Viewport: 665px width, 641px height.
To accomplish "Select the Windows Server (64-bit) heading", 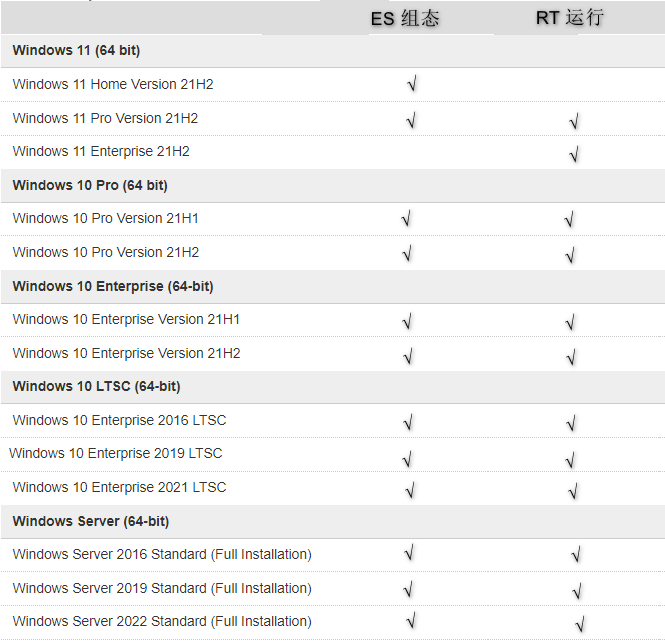I will click(90, 521).
